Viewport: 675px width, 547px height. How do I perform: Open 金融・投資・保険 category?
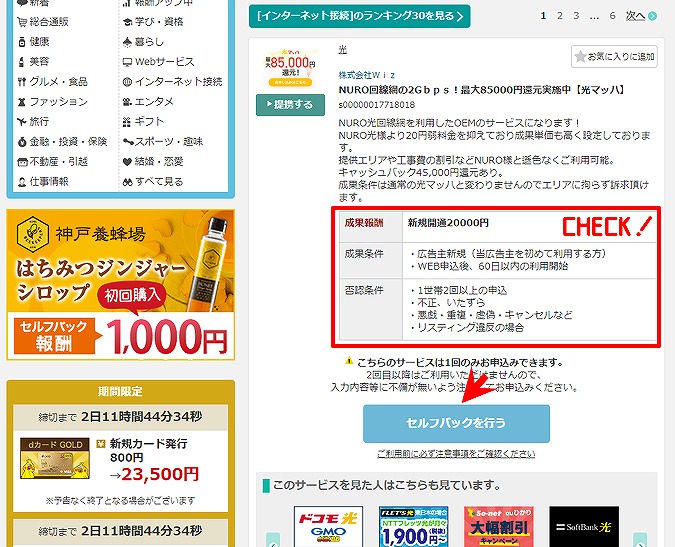[x=68, y=142]
